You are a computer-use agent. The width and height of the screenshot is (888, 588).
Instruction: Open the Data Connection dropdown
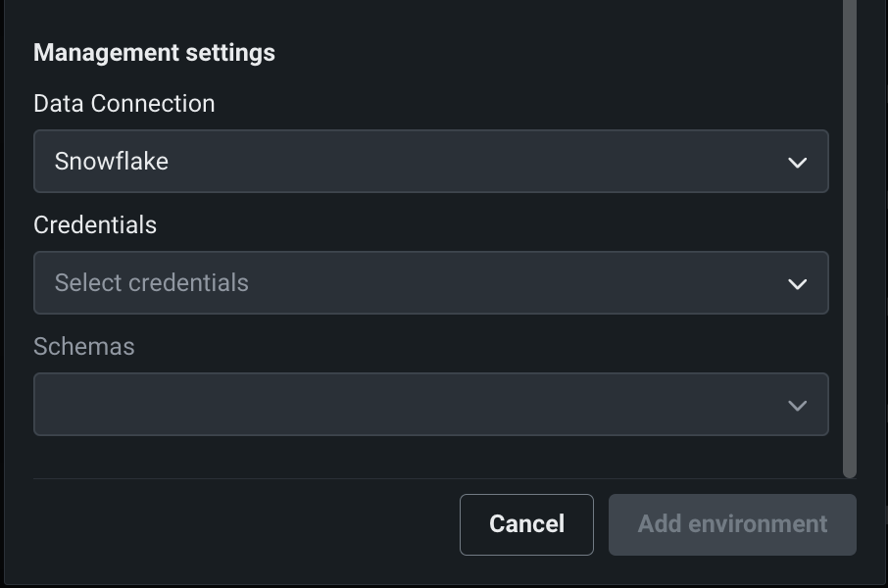click(x=430, y=162)
